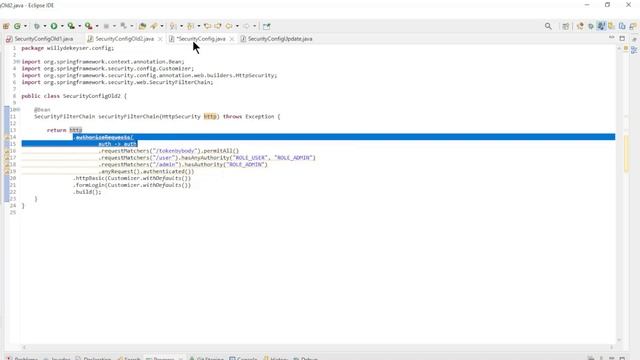This screenshot has width=640, height=360.
Task: Open the Problems view tab
Action: [x=22, y=358]
